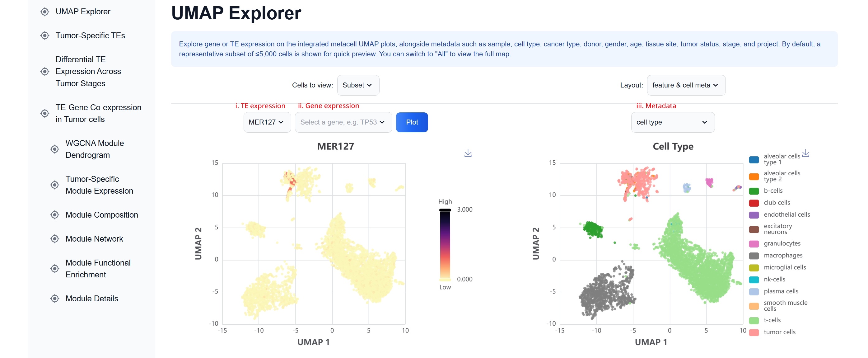Open the Tumor-Specific TEs section
The image size is (868, 358).
click(91, 35)
